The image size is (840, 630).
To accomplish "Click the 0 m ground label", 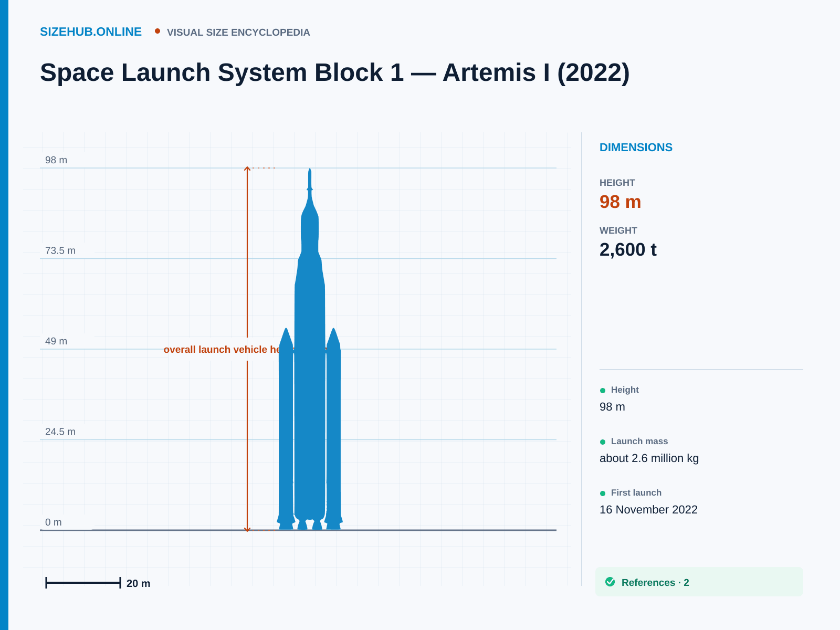I will coord(54,522).
